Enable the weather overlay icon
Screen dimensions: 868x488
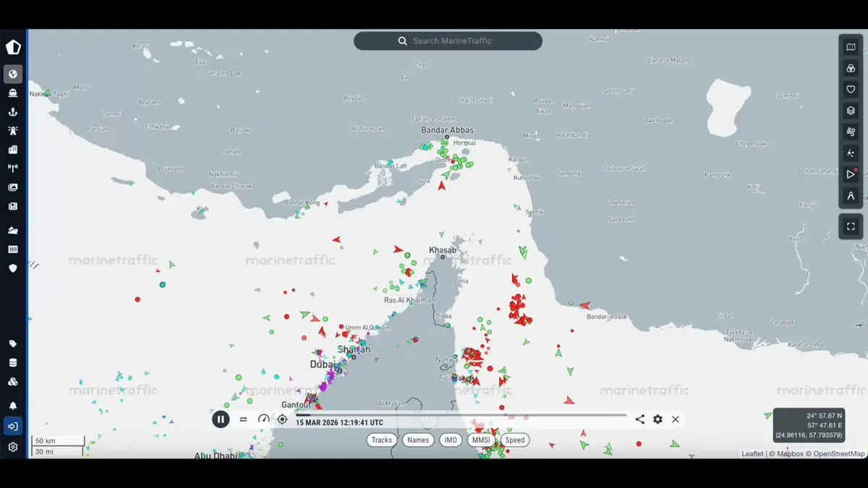point(851,131)
